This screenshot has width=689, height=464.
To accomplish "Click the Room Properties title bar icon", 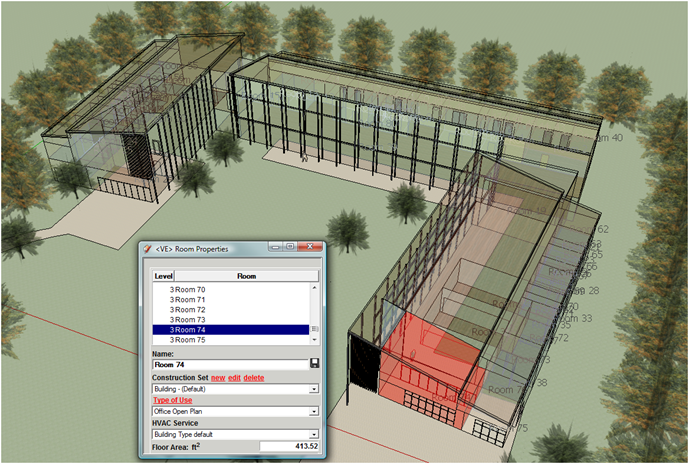I will [x=147, y=249].
